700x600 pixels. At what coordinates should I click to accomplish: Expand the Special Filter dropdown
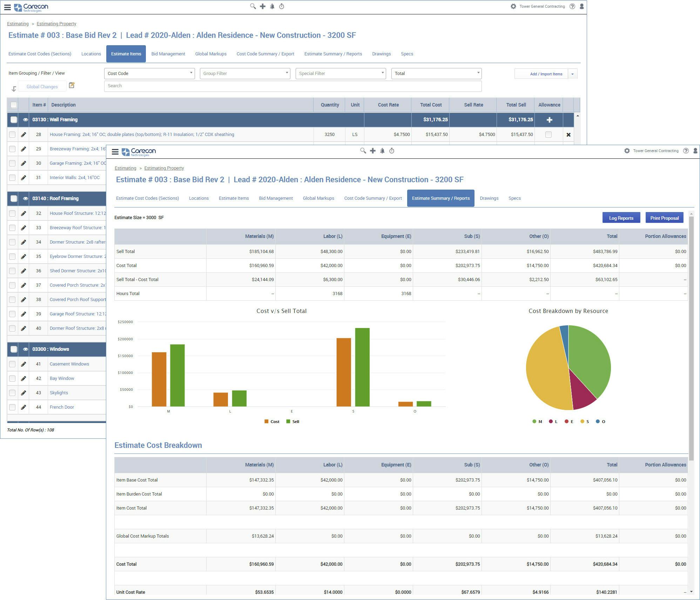point(341,73)
